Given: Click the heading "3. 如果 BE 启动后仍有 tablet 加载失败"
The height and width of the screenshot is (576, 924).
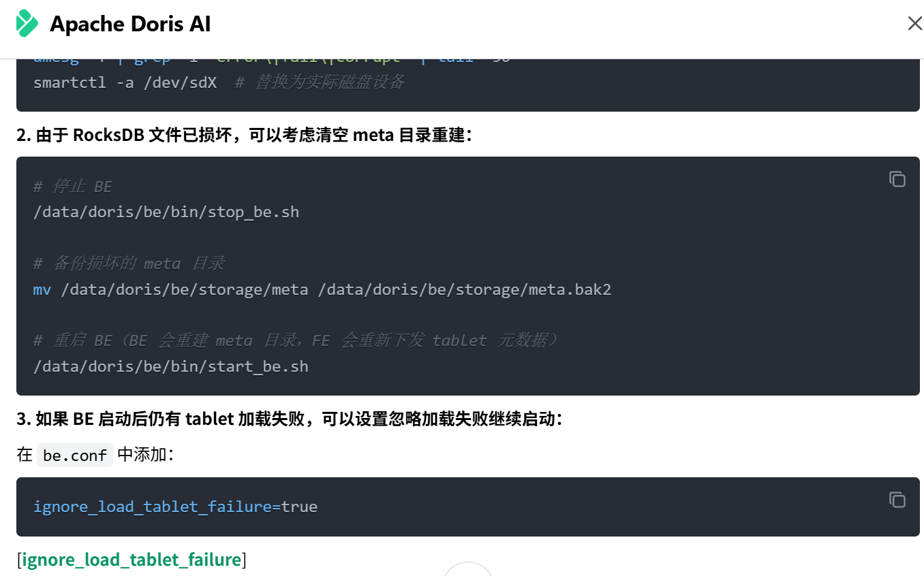Looking at the screenshot, I should click(x=290, y=419).
